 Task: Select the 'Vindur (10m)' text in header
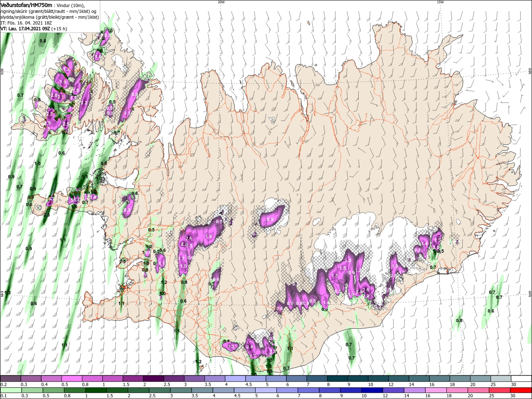[71, 5]
